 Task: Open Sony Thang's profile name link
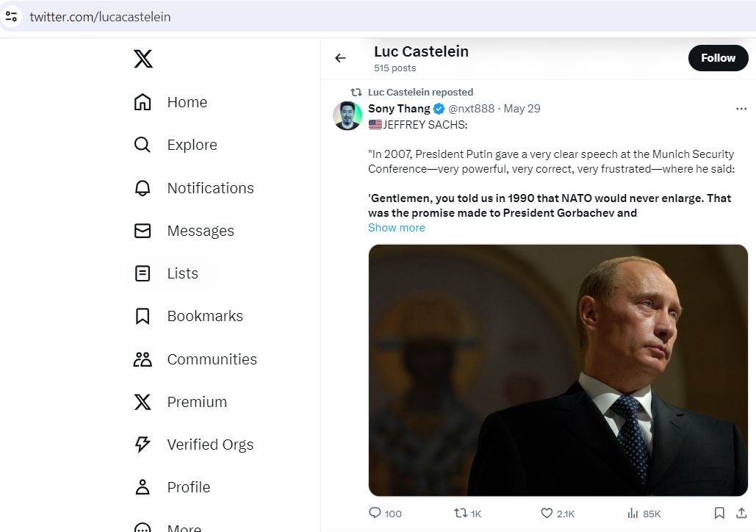tap(399, 109)
